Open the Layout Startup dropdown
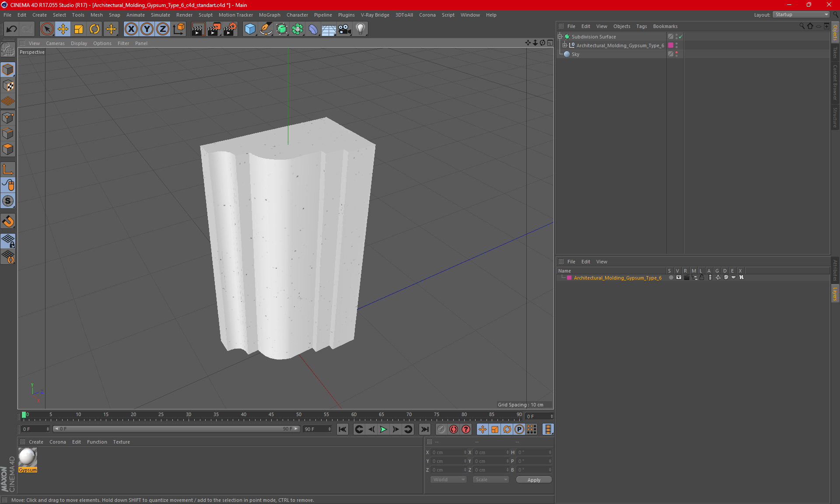 (801, 14)
